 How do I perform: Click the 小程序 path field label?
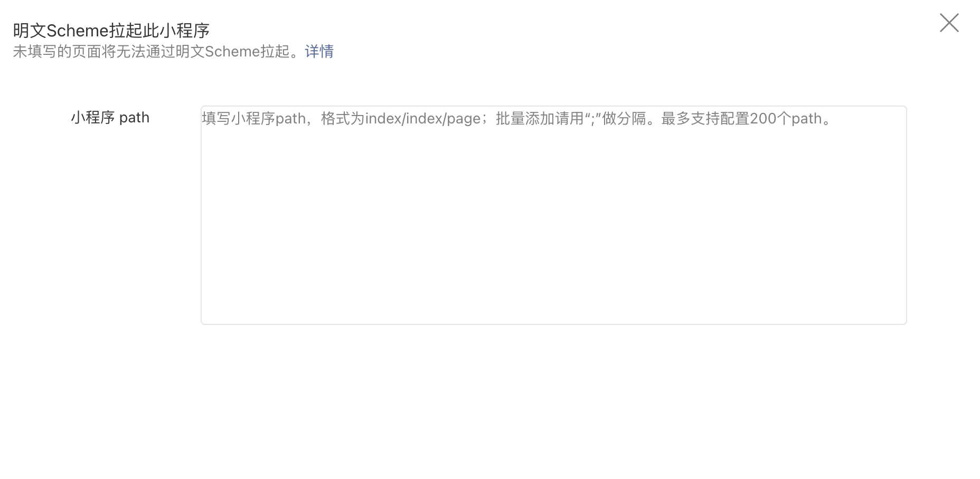point(110,117)
